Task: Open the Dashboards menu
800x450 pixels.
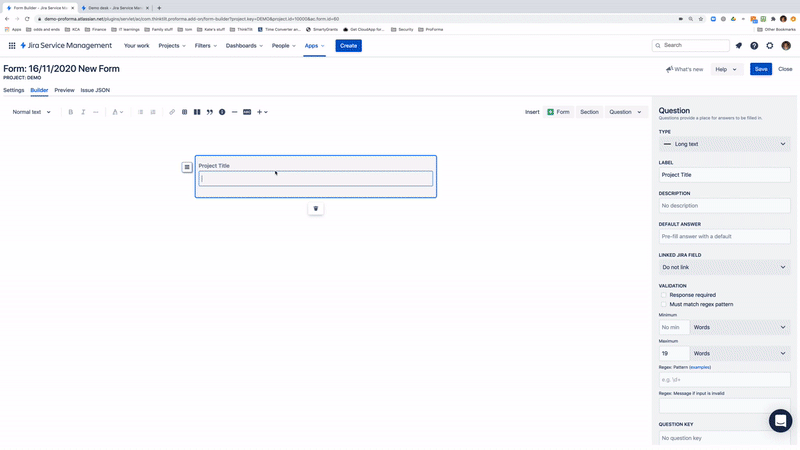Action: click(244, 45)
